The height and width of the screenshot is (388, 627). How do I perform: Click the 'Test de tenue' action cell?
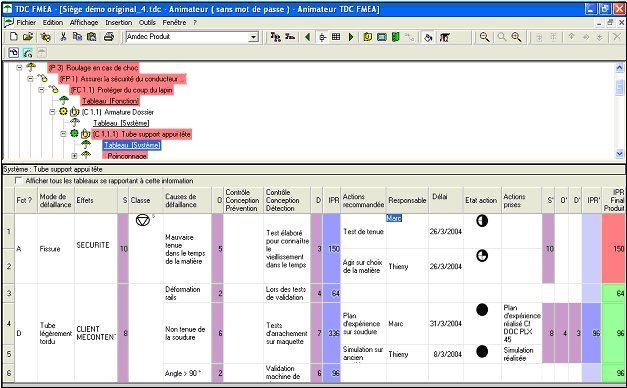(x=363, y=231)
